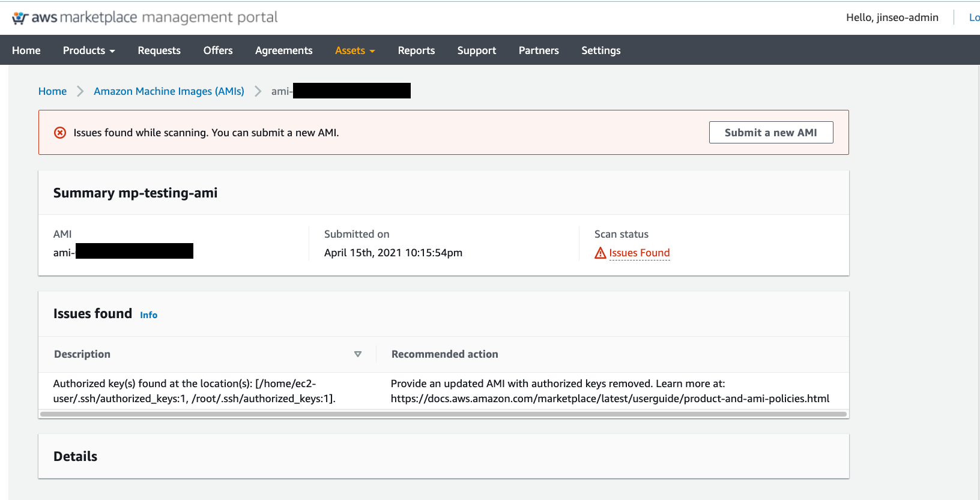980x500 pixels.
Task: Click the alert message about scanning issues
Action: pyautogui.click(x=207, y=133)
